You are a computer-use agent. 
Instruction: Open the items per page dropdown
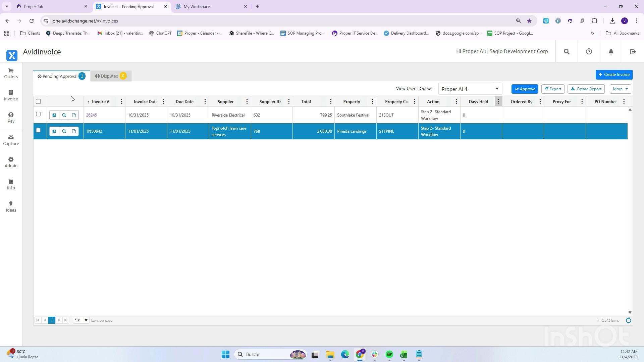click(81, 320)
